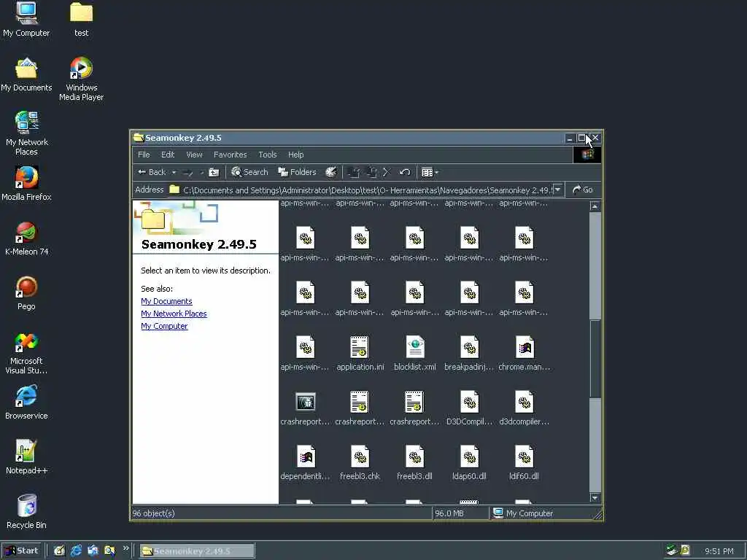Image resolution: width=747 pixels, height=560 pixels.
Task: Select the ldap60.dll file
Action: tap(469, 463)
